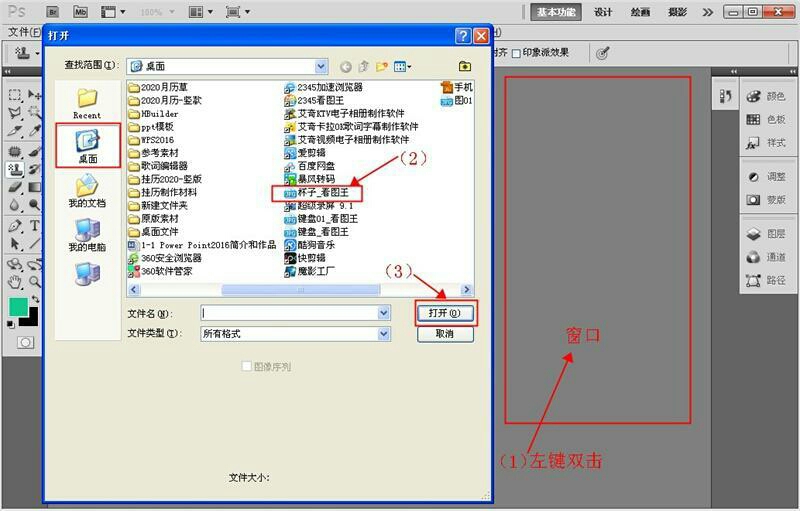Open Mini Bridge via the Mb icon
The width and height of the screenshot is (800, 511).
(x=80, y=11)
